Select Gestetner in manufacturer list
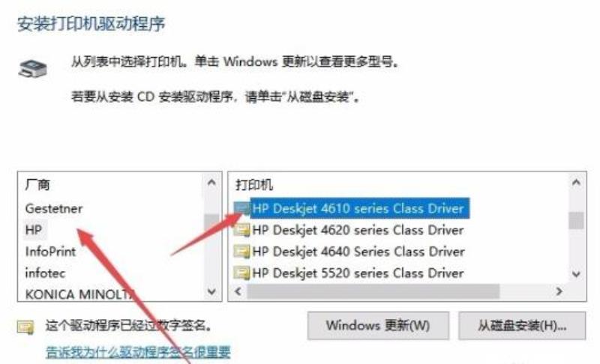The height and width of the screenshot is (364, 600). point(54,208)
